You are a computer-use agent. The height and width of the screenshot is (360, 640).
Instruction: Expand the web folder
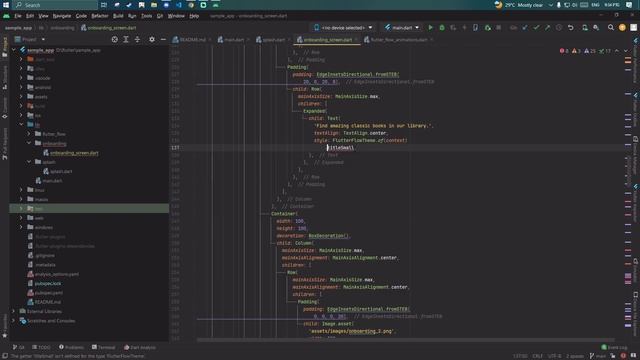point(21,218)
